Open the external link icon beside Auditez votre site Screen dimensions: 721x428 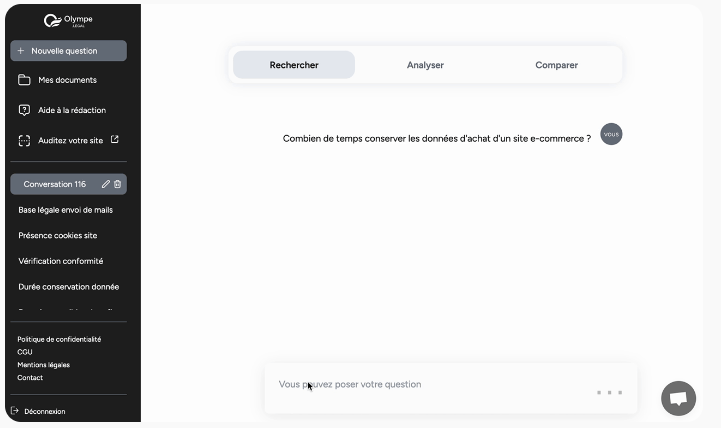click(114, 140)
